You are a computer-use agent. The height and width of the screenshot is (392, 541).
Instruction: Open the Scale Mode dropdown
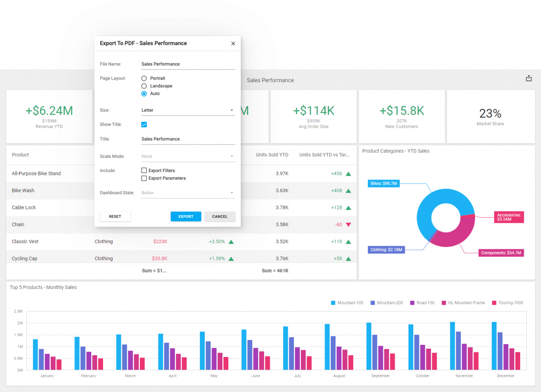click(188, 156)
